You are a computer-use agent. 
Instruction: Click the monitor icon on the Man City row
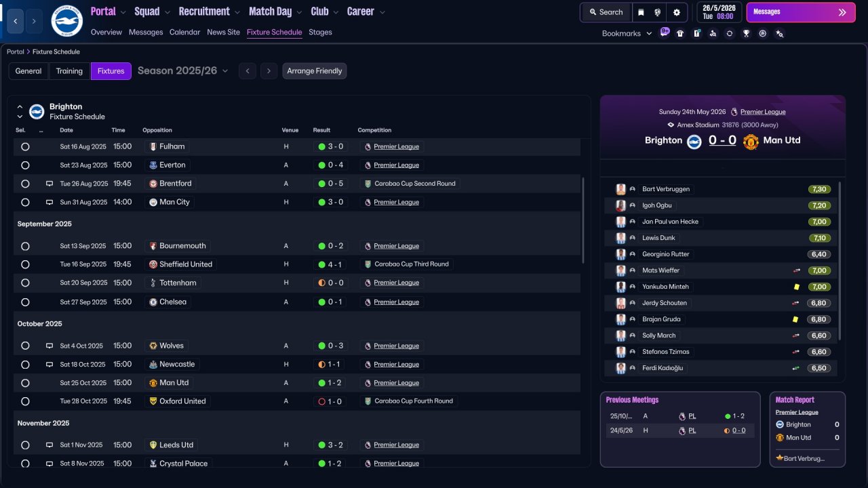click(50, 202)
